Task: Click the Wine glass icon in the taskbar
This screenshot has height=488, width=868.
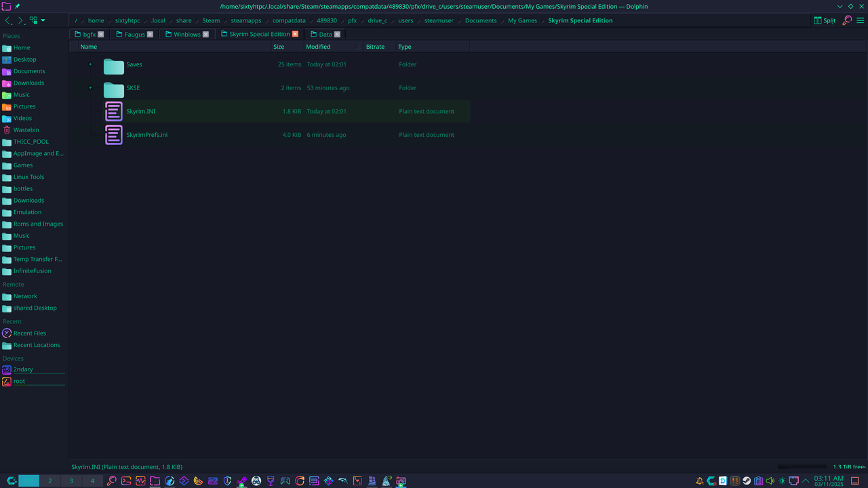Action: tap(270, 481)
